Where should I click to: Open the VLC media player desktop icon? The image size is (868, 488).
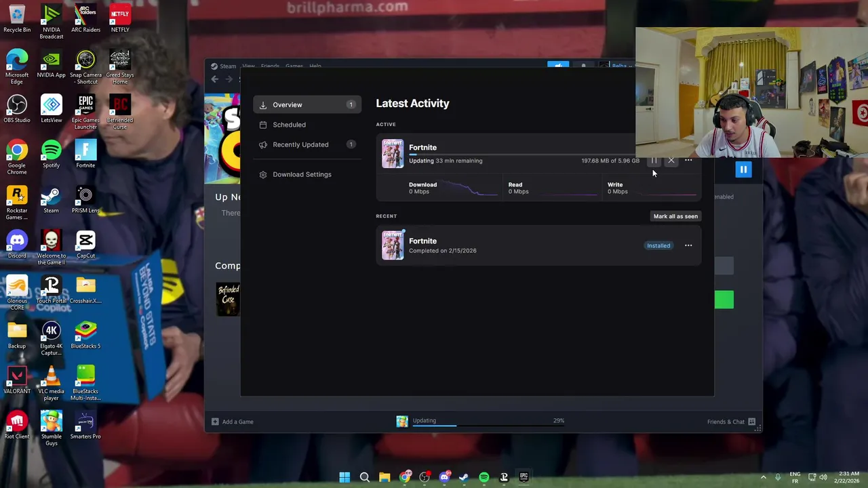click(x=51, y=384)
